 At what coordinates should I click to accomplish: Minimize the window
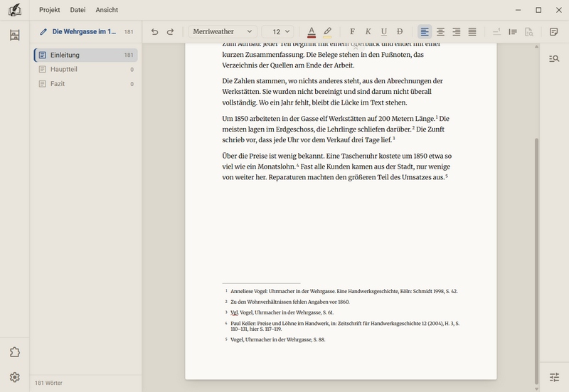click(x=519, y=10)
